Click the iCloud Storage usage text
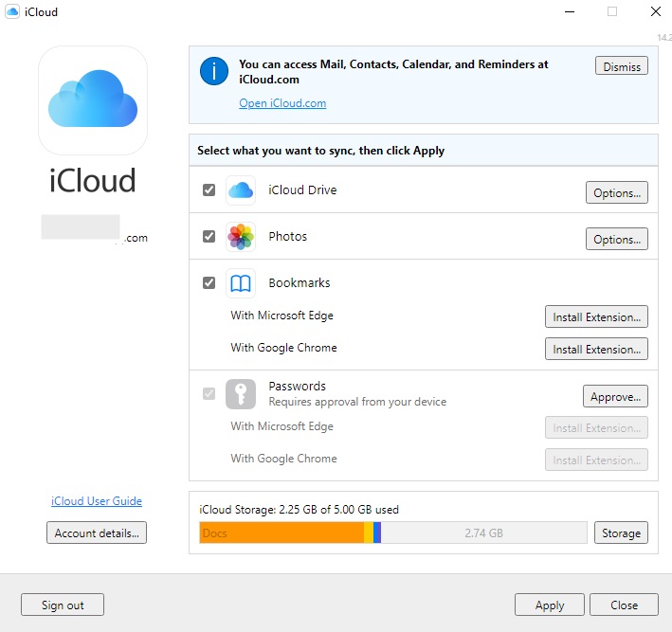The height and width of the screenshot is (632, 672). (299, 510)
